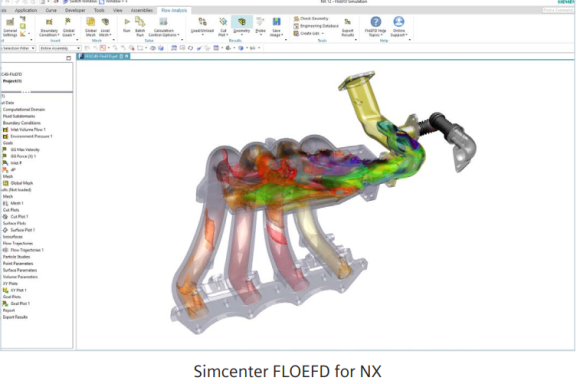
Task: Select Report in the tree
Action: click(x=9, y=310)
